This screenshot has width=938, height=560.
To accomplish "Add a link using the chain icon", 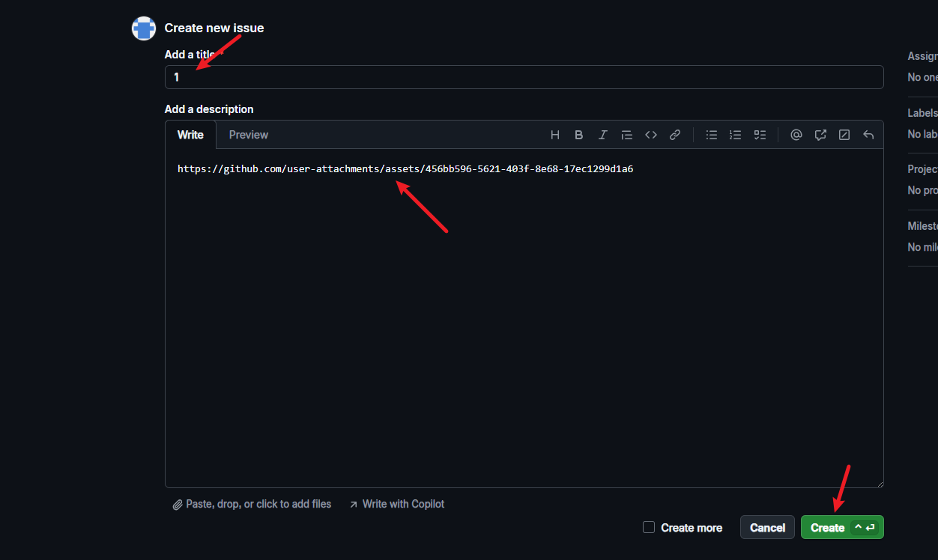I will point(675,135).
